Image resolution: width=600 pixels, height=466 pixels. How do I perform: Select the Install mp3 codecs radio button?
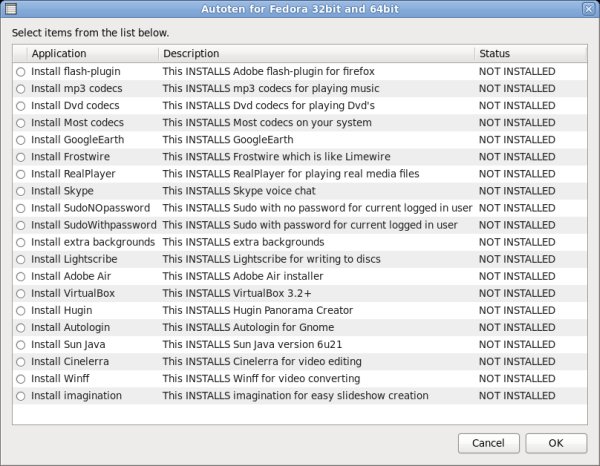(21, 89)
